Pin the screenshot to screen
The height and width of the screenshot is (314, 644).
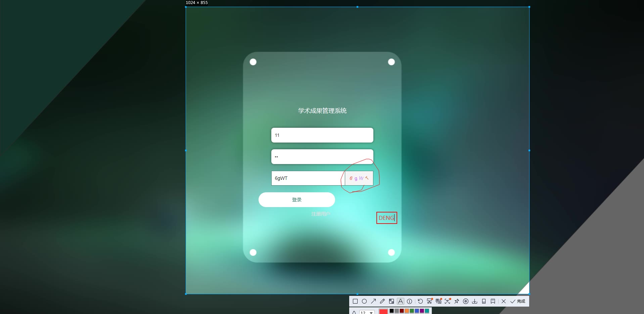pos(457,301)
